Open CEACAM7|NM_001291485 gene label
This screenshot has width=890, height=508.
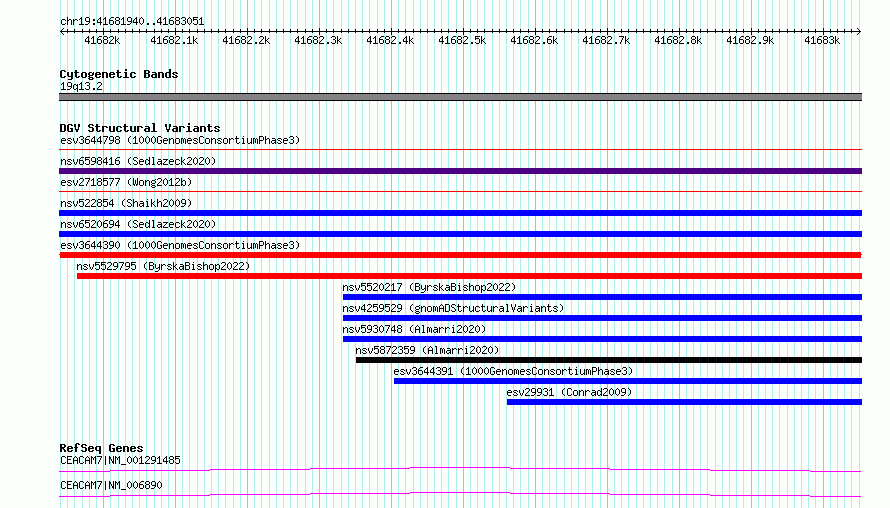120,460
